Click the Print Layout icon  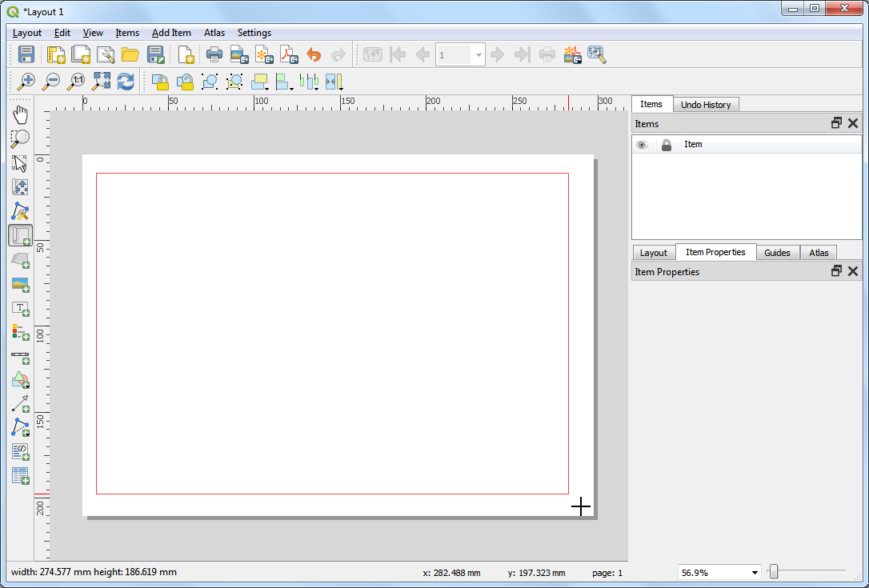[x=214, y=54]
